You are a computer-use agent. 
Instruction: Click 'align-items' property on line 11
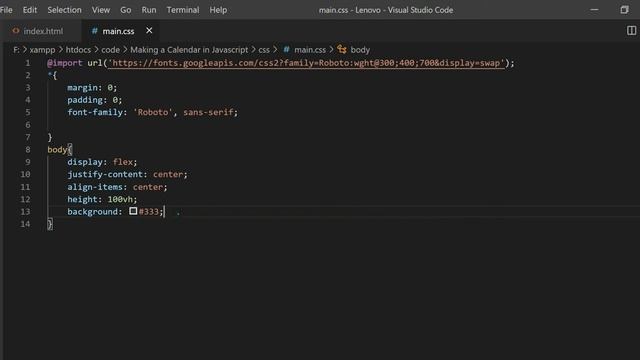(95, 187)
